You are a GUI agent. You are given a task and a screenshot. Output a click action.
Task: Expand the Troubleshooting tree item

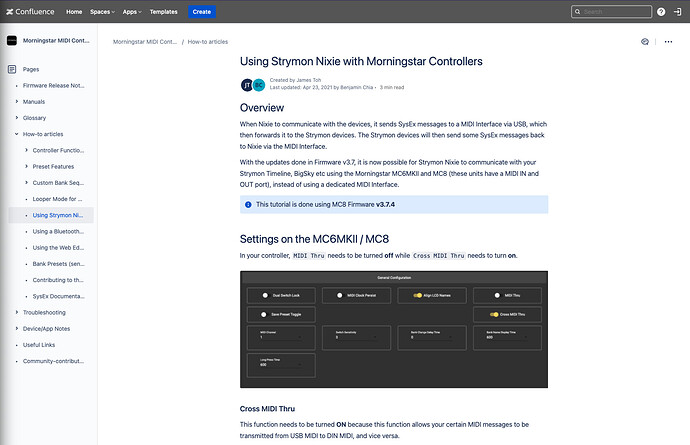(17, 313)
